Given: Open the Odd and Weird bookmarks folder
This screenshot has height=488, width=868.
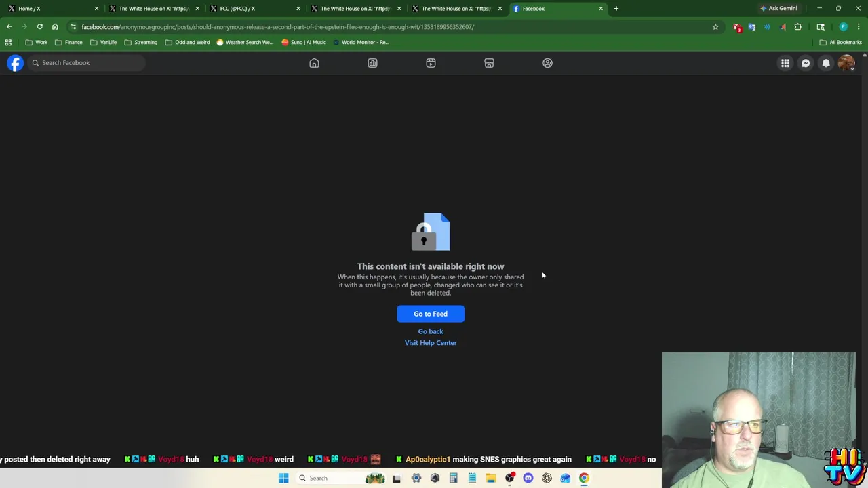Looking at the screenshot, I should (188, 42).
